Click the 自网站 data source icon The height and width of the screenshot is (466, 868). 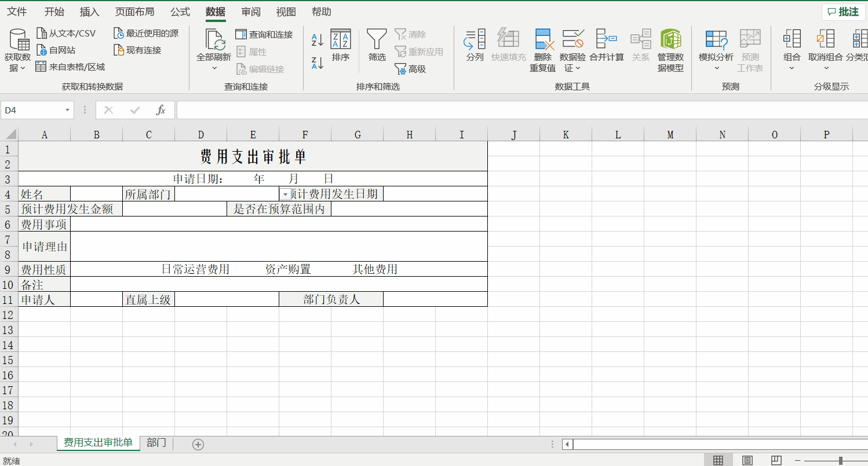pos(57,49)
